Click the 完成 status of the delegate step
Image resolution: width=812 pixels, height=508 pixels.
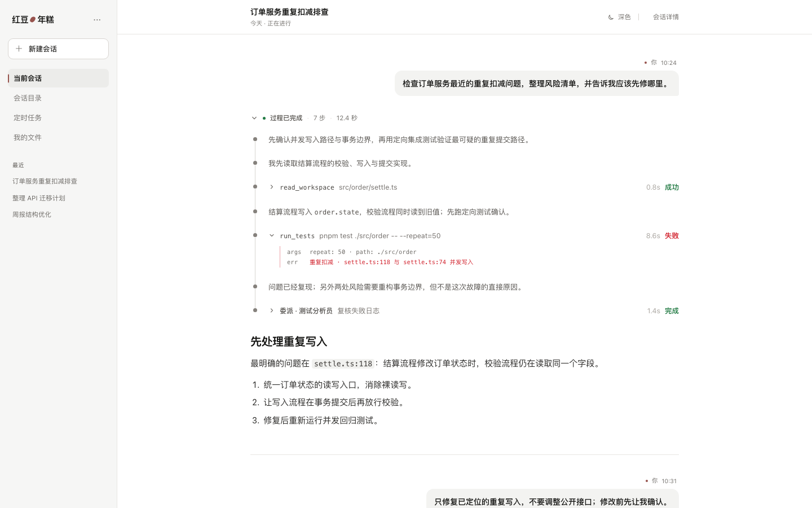[672, 311]
